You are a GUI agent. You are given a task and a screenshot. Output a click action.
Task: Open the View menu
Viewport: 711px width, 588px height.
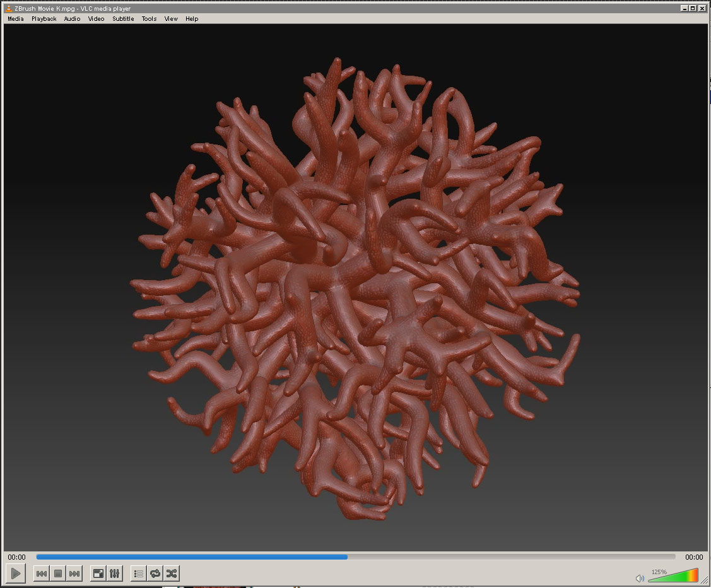tap(171, 19)
